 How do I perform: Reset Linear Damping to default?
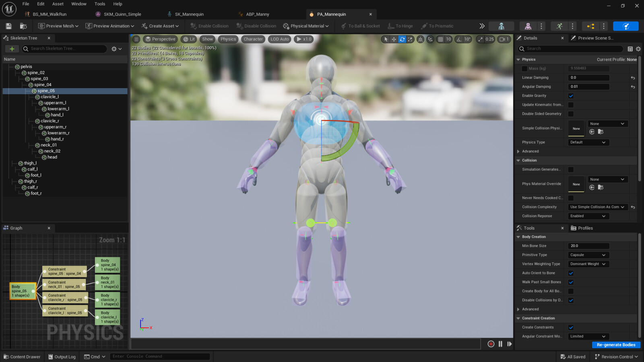coord(633,78)
